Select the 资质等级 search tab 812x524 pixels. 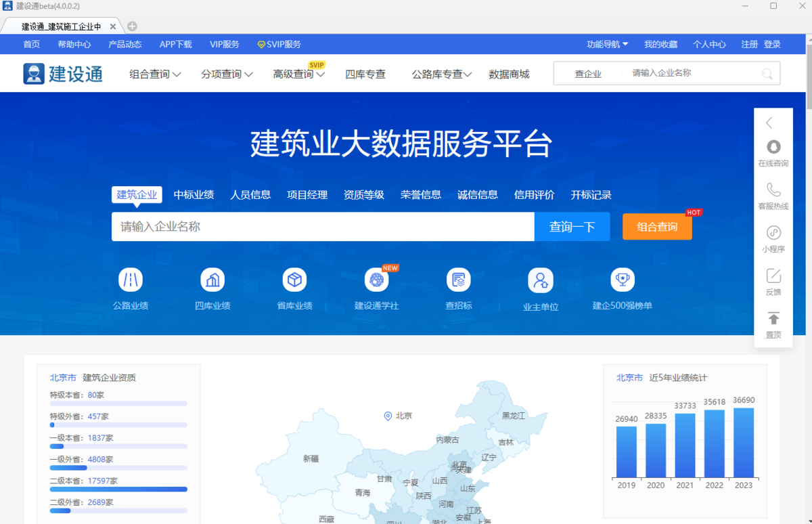pos(364,194)
